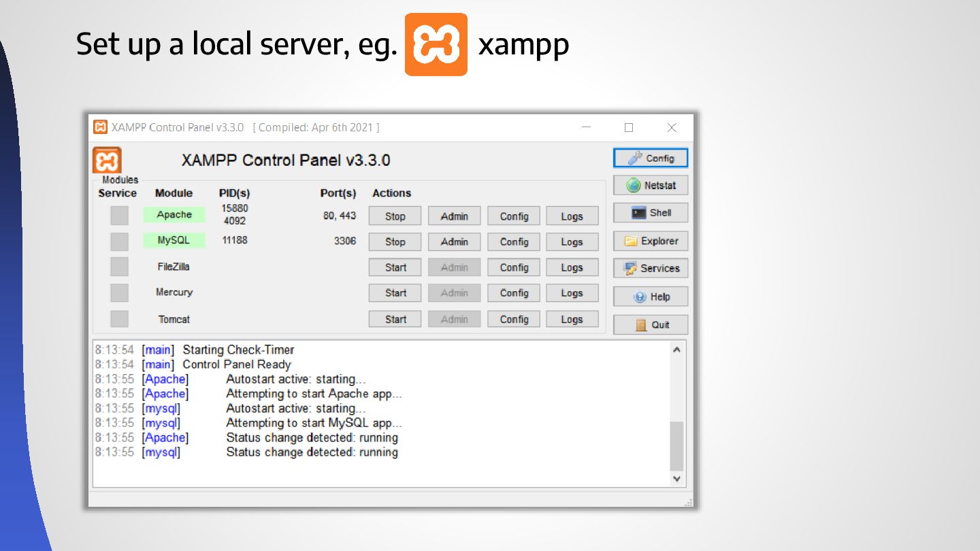View Logs for Tomcat

572,319
